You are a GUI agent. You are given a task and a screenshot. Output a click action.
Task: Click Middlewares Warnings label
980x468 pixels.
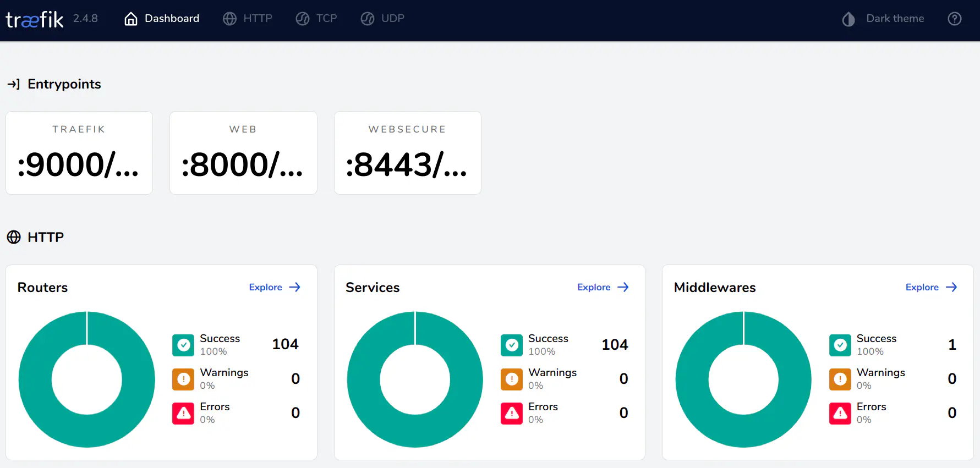(x=880, y=372)
